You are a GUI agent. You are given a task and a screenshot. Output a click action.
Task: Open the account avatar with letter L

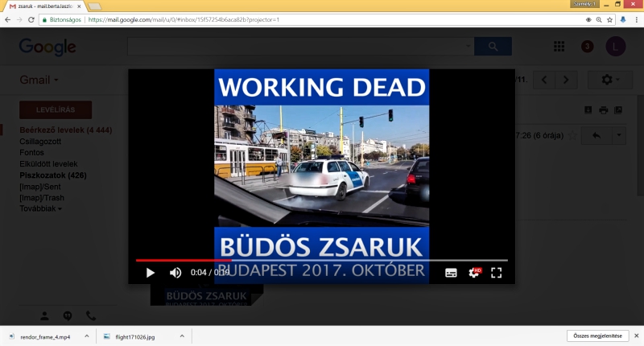coord(615,47)
